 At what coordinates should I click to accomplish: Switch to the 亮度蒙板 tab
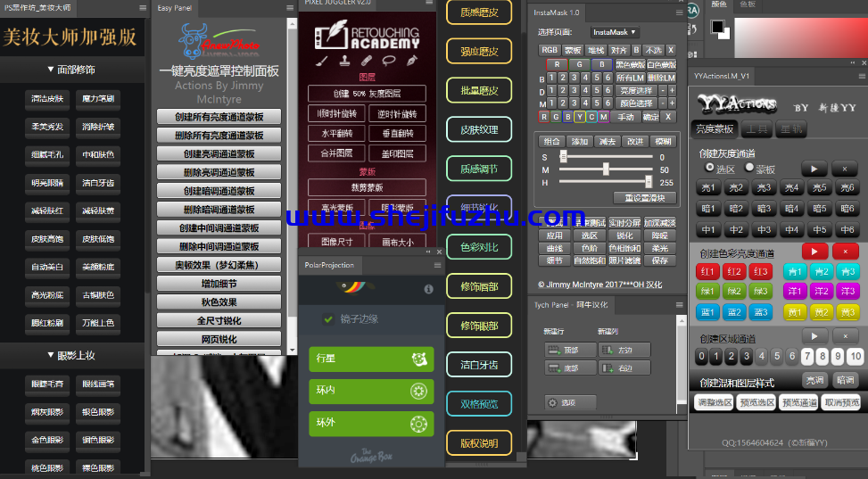point(714,129)
